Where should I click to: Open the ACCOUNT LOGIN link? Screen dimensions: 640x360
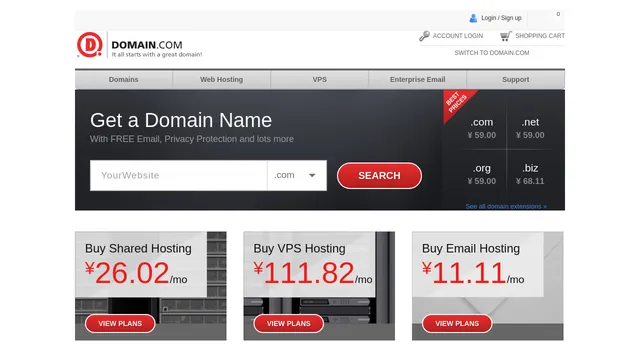pos(458,36)
